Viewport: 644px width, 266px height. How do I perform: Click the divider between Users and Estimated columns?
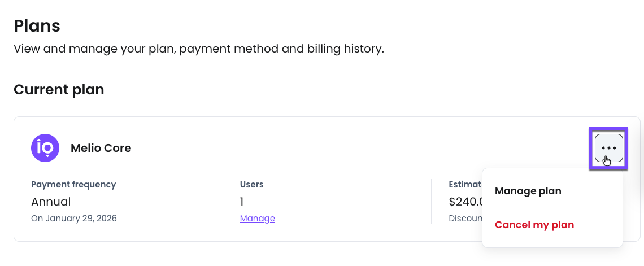tap(432, 201)
